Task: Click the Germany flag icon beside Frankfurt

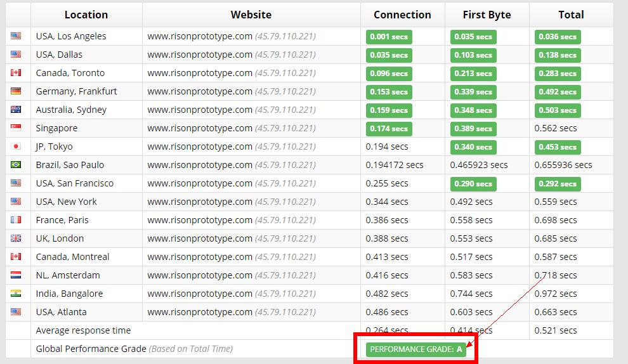Action: click(16, 91)
